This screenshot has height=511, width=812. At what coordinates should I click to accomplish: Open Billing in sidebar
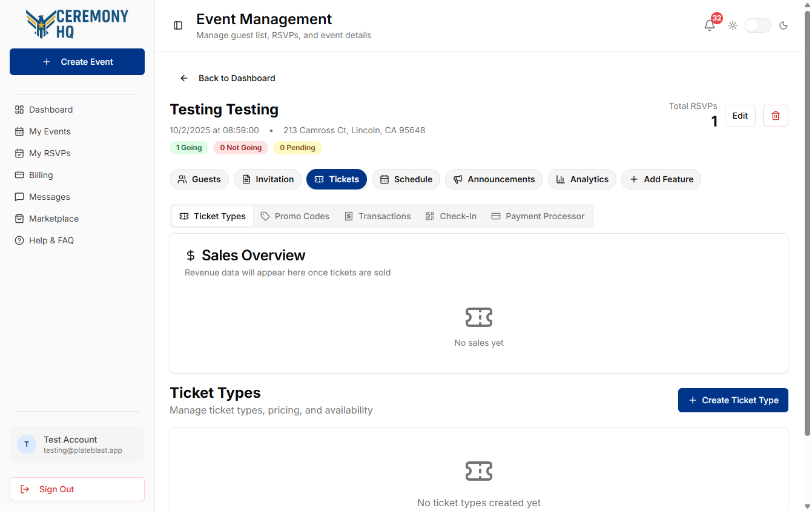(x=77, y=175)
